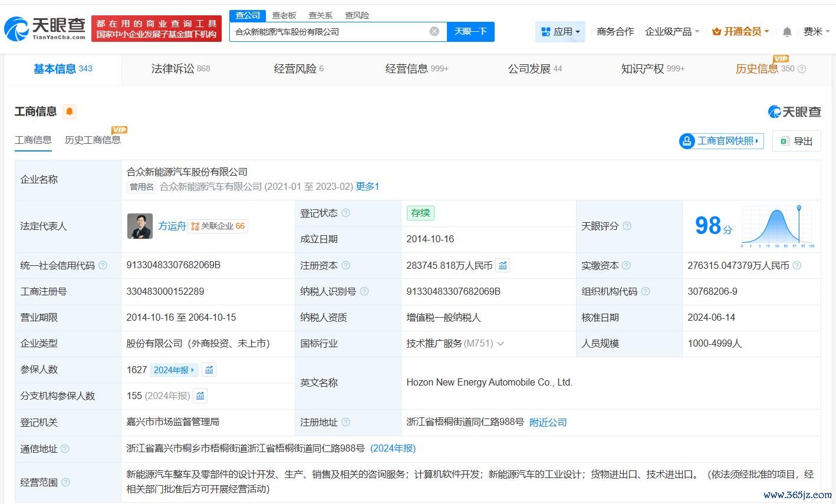Click the 天眼评分 score distribution chart
Viewport: 836px width, 504px height.
(x=778, y=226)
